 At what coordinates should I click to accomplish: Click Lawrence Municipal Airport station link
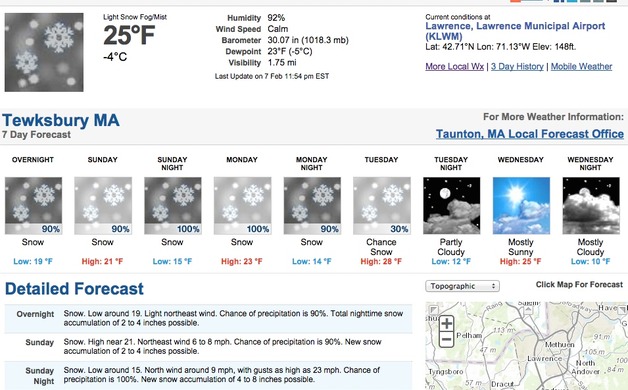click(515, 31)
